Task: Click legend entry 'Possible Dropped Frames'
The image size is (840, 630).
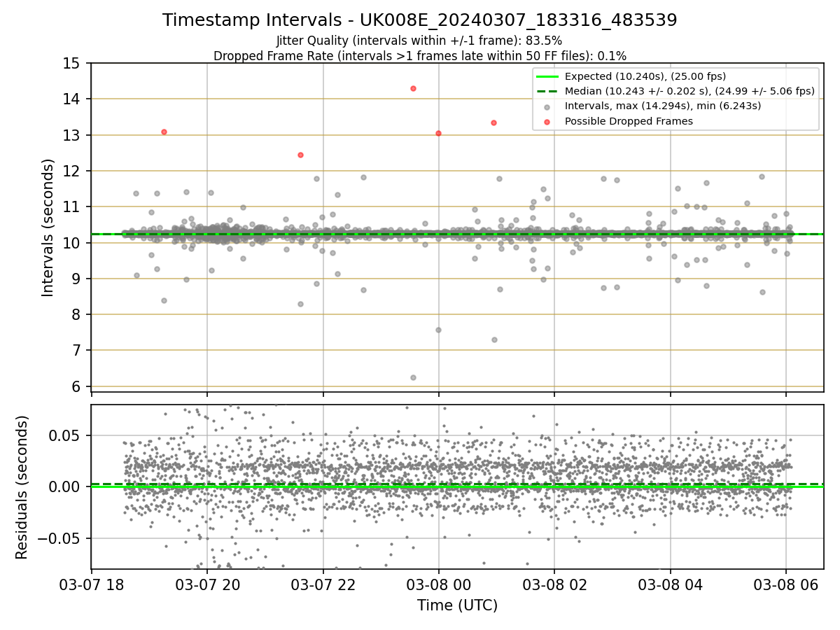Action: (x=629, y=121)
